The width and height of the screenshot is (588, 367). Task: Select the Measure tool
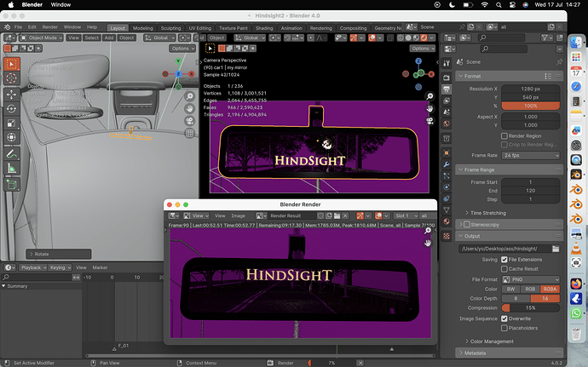coord(12,169)
